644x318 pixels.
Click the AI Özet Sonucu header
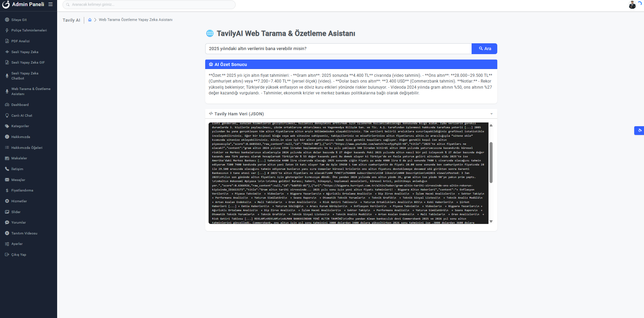click(351, 64)
